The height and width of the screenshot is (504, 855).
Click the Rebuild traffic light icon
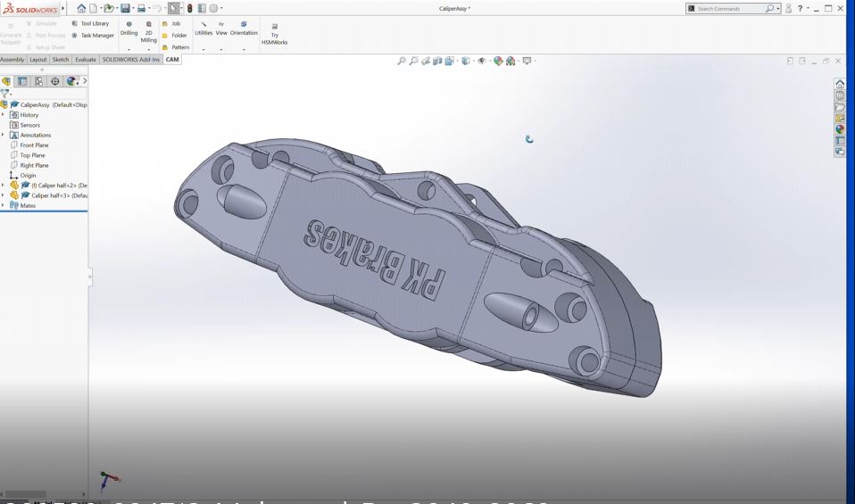(189, 8)
